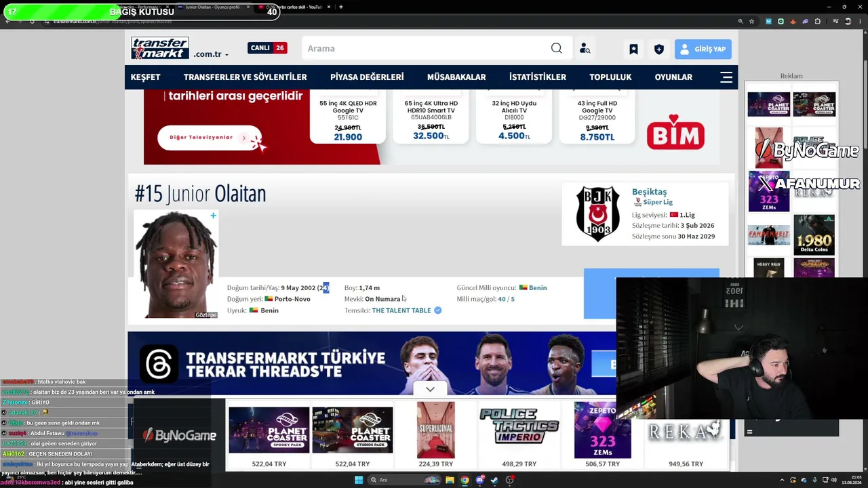The width and height of the screenshot is (868, 488).
Task: Click the GİRİŞ YAP login button
Action: pos(703,49)
